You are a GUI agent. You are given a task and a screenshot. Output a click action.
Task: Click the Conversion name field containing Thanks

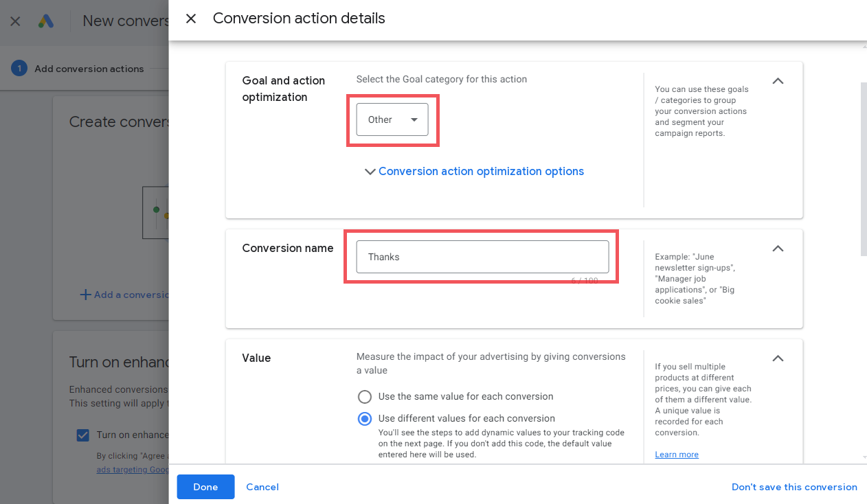pos(482,257)
